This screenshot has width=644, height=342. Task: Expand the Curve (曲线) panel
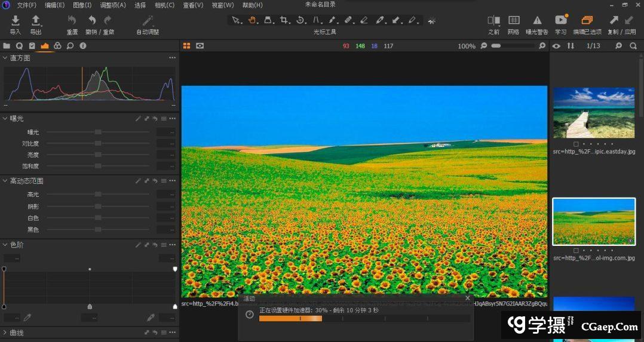(5, 332)
